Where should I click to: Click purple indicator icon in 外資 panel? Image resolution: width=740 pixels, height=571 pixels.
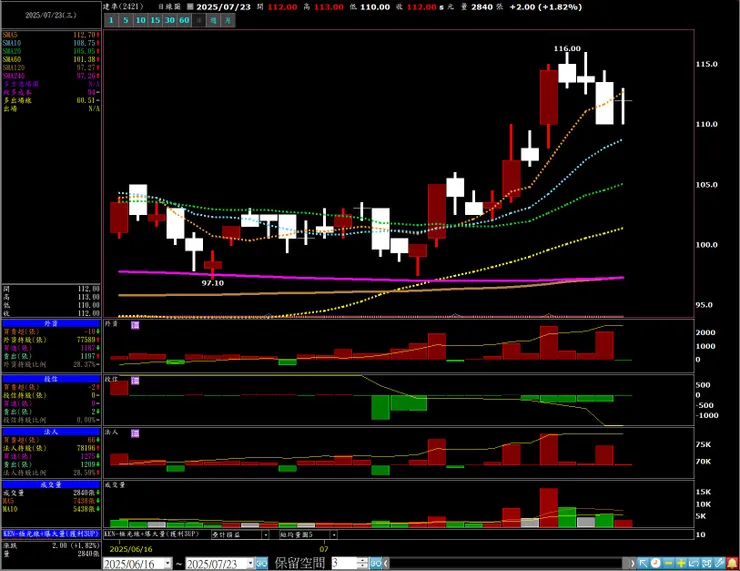135,325
